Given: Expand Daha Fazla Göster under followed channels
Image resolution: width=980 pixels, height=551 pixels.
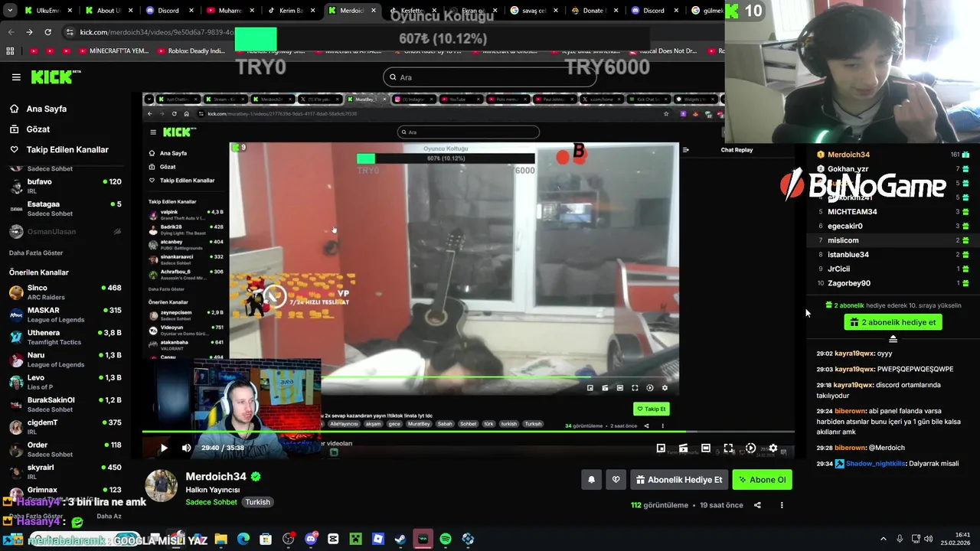Looking at the screenshot, I should (36, 253).
